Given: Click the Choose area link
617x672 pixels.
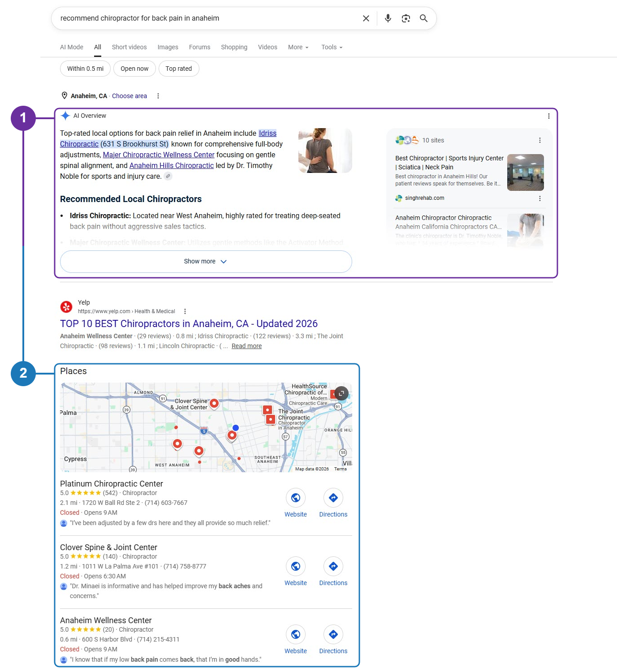Looking at the screenshot, I should [129, 96].
